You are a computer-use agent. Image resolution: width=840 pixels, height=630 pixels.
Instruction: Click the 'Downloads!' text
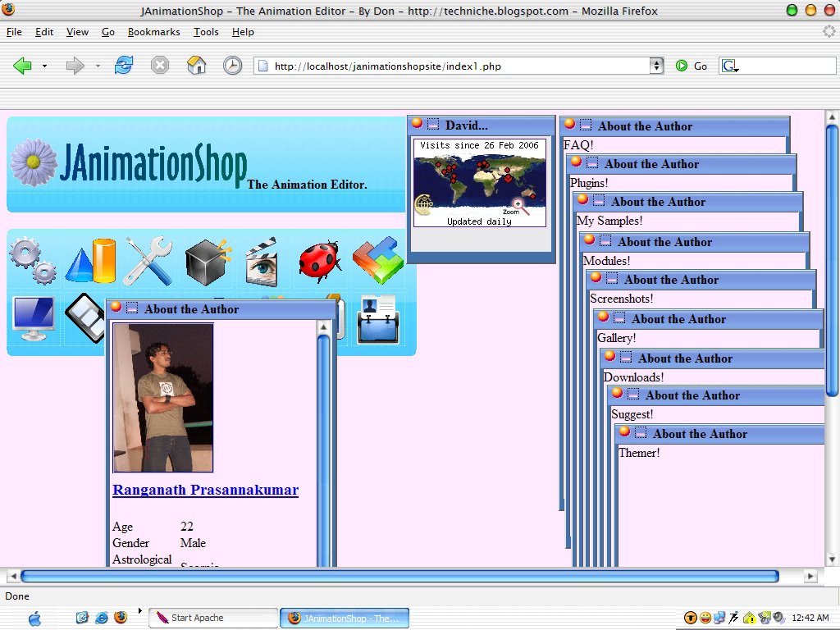click(634, 377)
